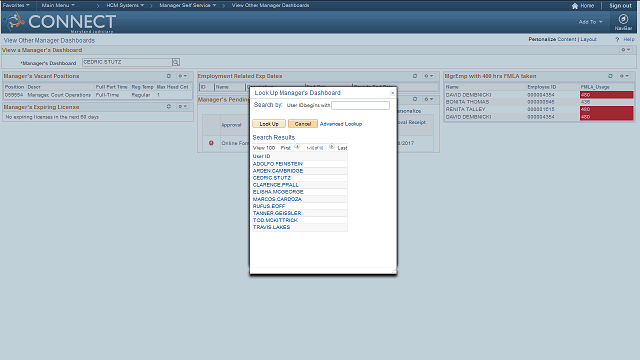Refresh the MgrEmp with 400 hrs FMLA pagelet
Screen dimensions: 640x360
pos(610,76)
